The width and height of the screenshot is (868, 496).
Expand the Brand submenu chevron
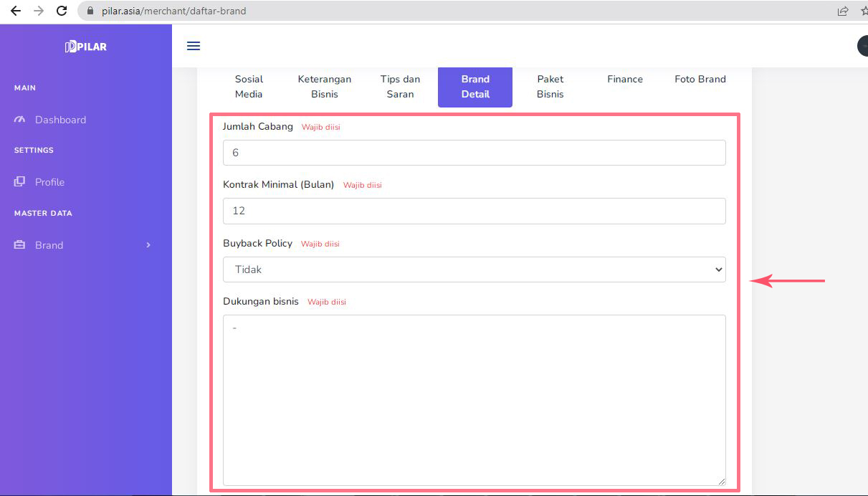pyautogui.click(x=148, y=245)
